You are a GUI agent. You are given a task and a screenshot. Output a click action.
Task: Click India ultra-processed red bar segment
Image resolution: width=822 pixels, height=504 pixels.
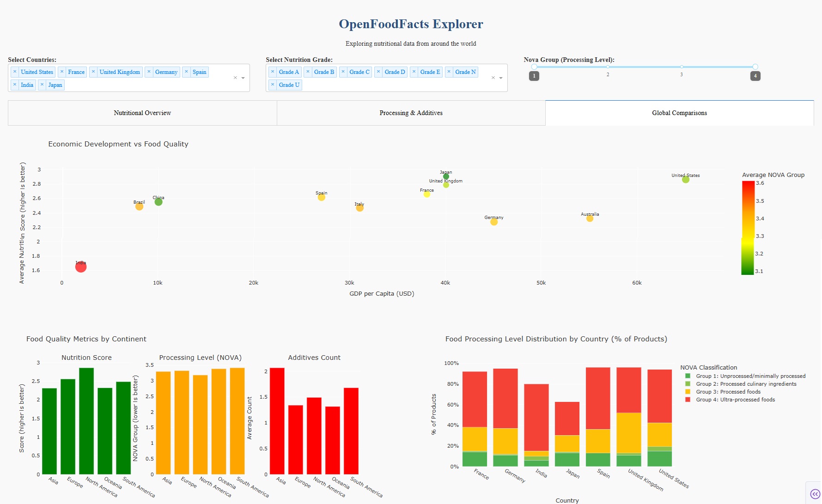536,418
